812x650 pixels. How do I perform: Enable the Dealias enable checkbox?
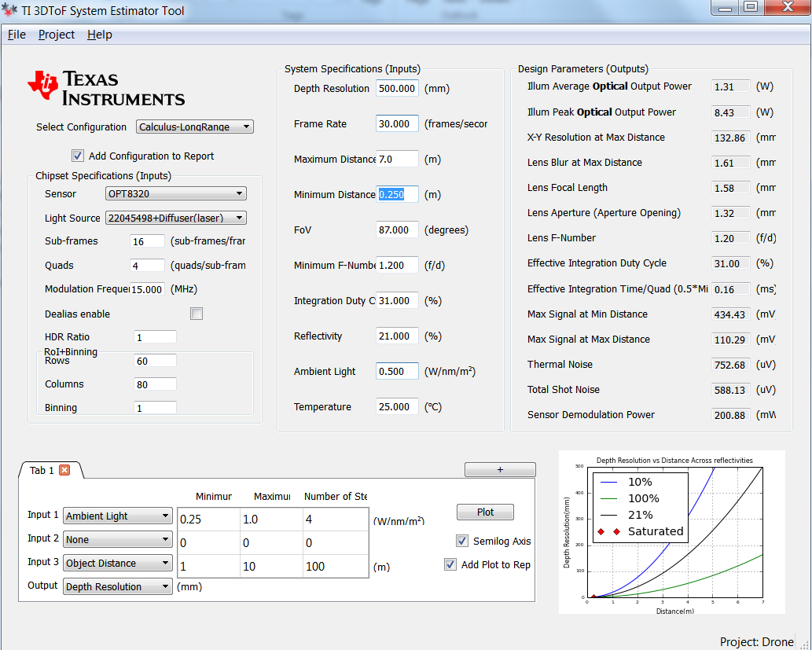(197, 314)
